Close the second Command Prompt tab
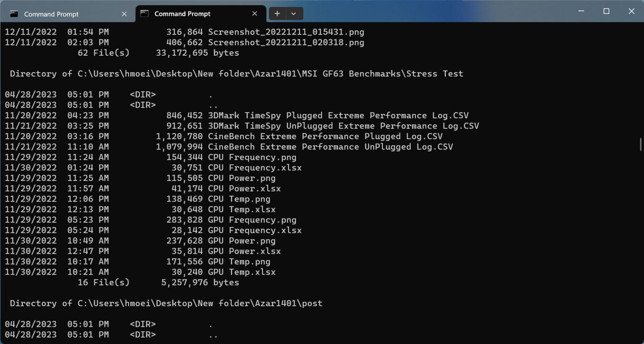644x344 pixels. (x=255, y=14)
